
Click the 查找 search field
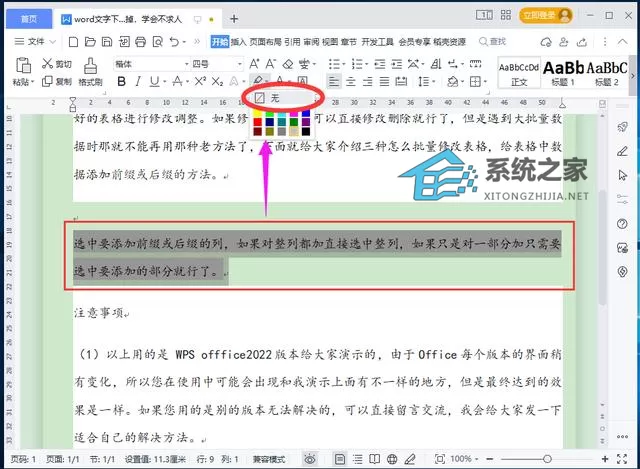(493, 41)
